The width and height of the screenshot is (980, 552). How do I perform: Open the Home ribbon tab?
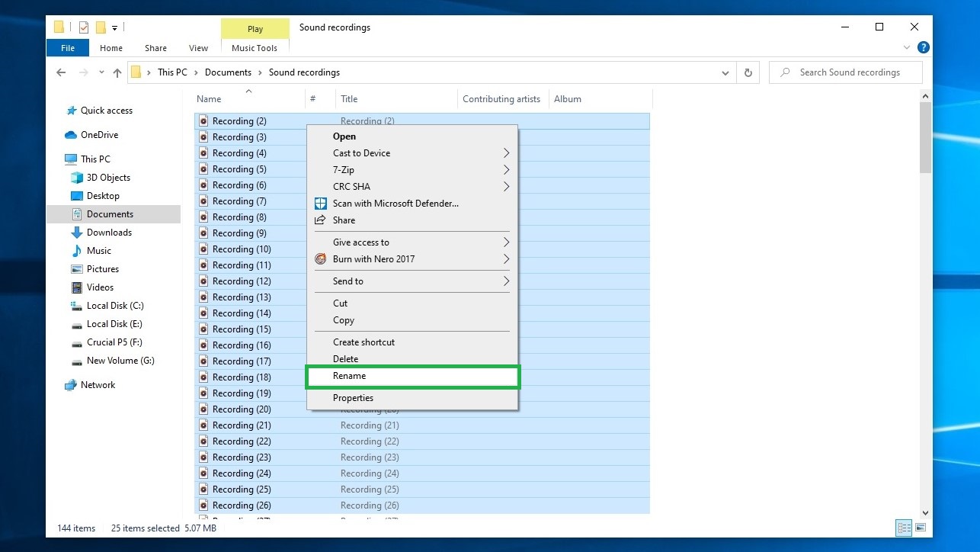coord(111,48)
